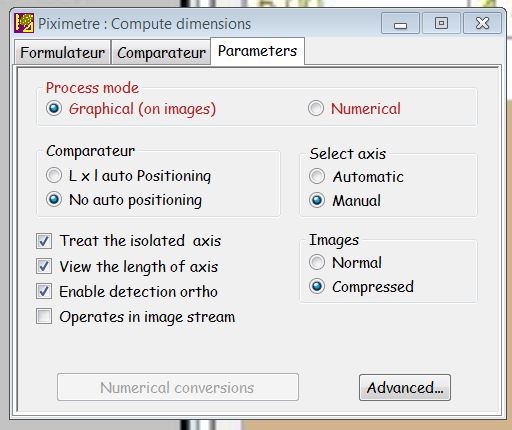Maximize the Compute dimensions window
The height and width of the screenshot is (430, 512).
click(441, 23)
